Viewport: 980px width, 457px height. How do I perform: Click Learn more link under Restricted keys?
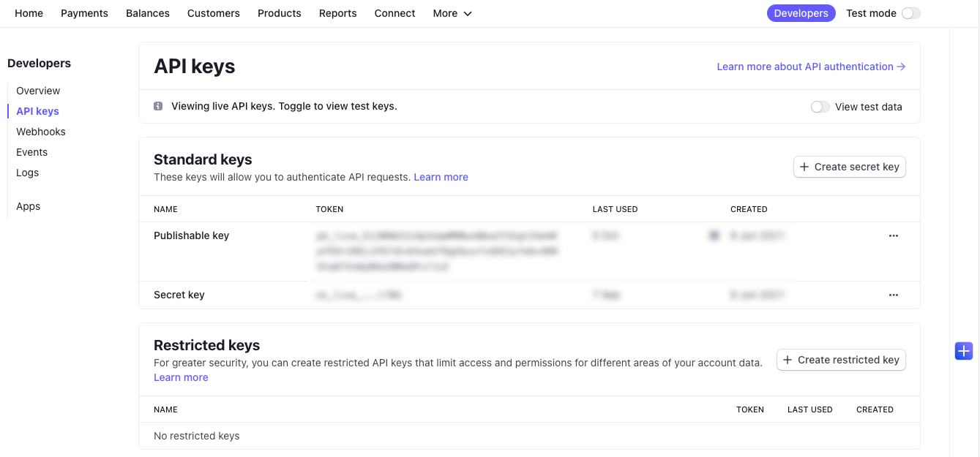pos(181,377)
